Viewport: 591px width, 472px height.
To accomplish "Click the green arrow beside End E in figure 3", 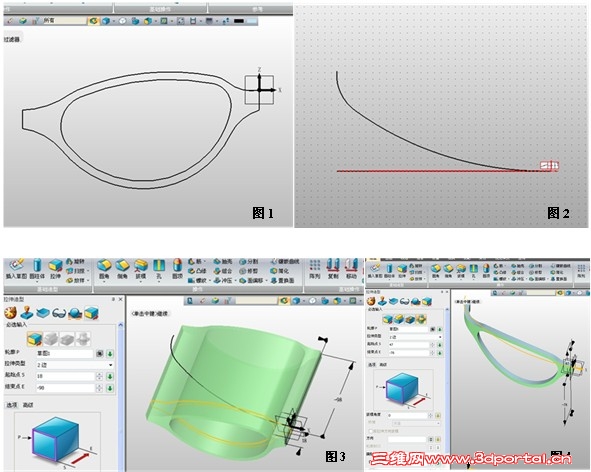I will (110, 388).
